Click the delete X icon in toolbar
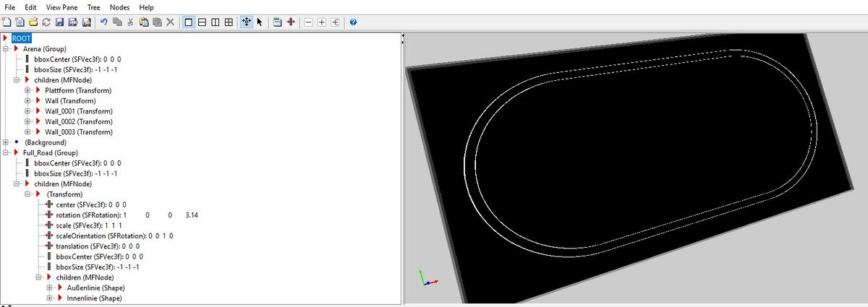 170,22
